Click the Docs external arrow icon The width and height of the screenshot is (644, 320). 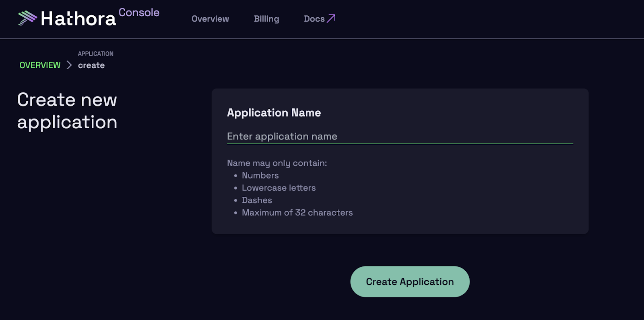tap(331, 19)
